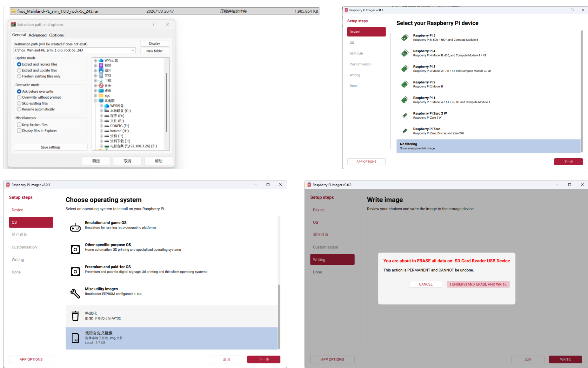Image resolution: width=588 pixels, height=368 pixels.
Task: Confirm with I UNDERSTAND, ERASE AND WRITE
Action: [478, 284]
